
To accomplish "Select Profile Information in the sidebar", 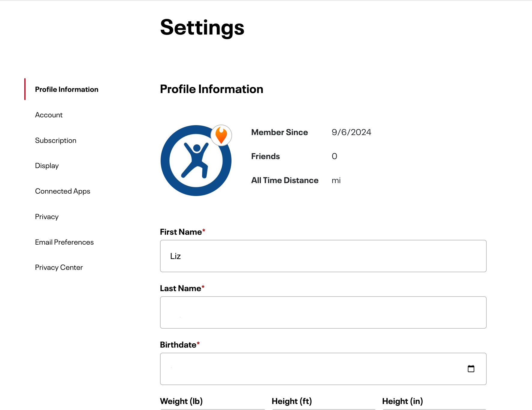I will [x=67, y=89].
